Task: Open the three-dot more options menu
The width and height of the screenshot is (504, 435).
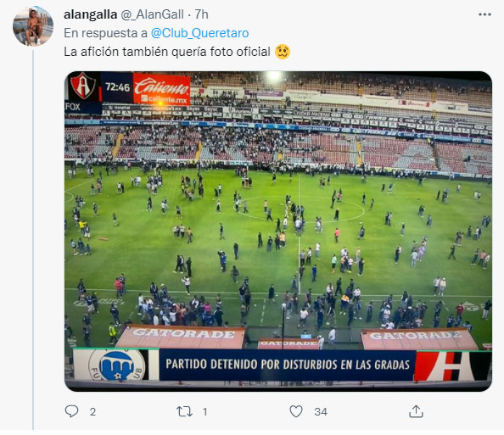Action: click(x=484, y=14)
